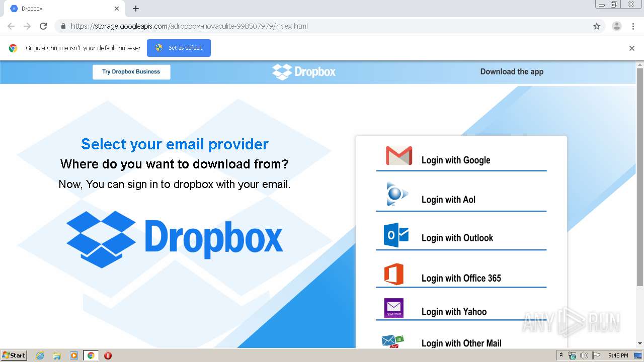This screenshot has height=362, width=644.
Task: Pick Login with Yahoo
Action: tap(454, 312)
